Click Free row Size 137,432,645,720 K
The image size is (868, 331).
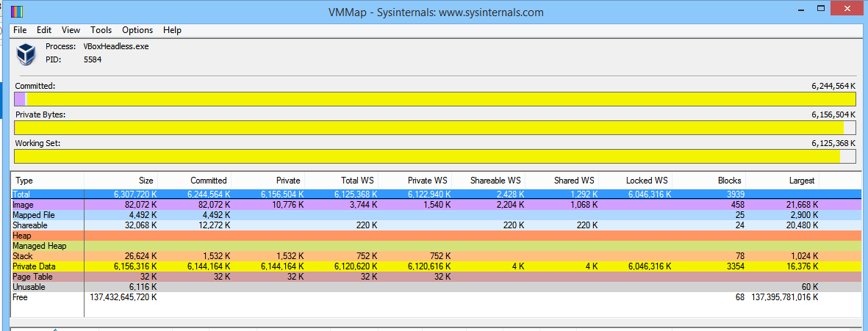(123, 297)
